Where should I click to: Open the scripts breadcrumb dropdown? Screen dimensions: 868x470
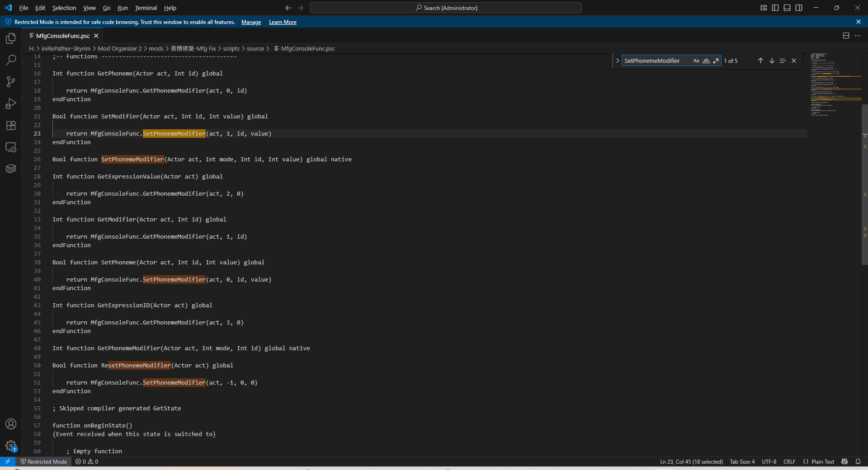(231, 48)
